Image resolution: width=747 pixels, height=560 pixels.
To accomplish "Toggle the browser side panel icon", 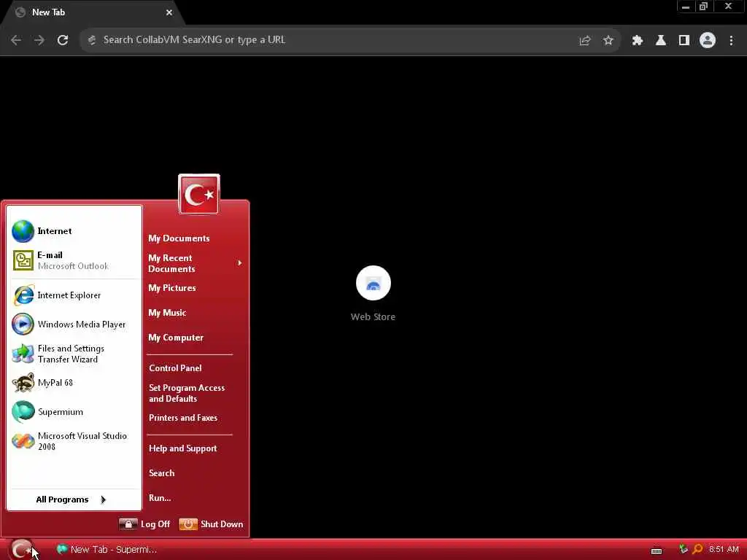I will click(684, 41).
